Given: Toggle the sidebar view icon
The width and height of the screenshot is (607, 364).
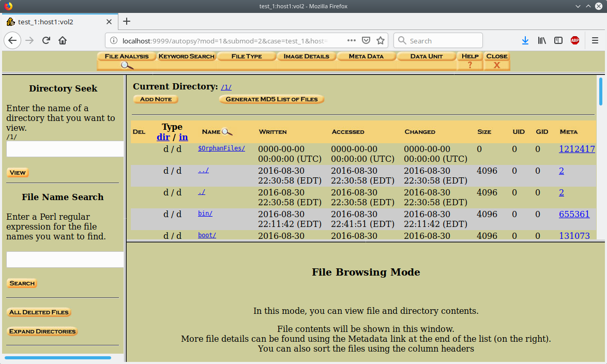Looking at the screenshot, I should click(558, 41).
